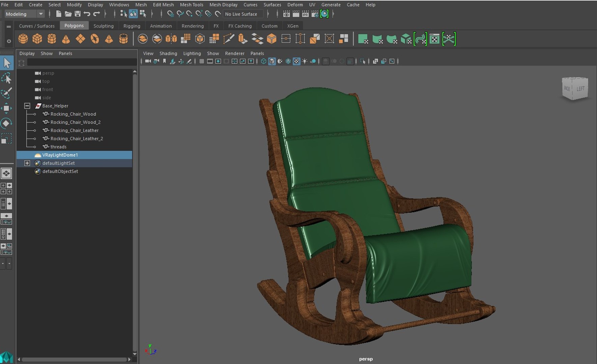Undo the last action
Image resolution: width=597 pixels, height=364 pixels.
pos(87,14)
